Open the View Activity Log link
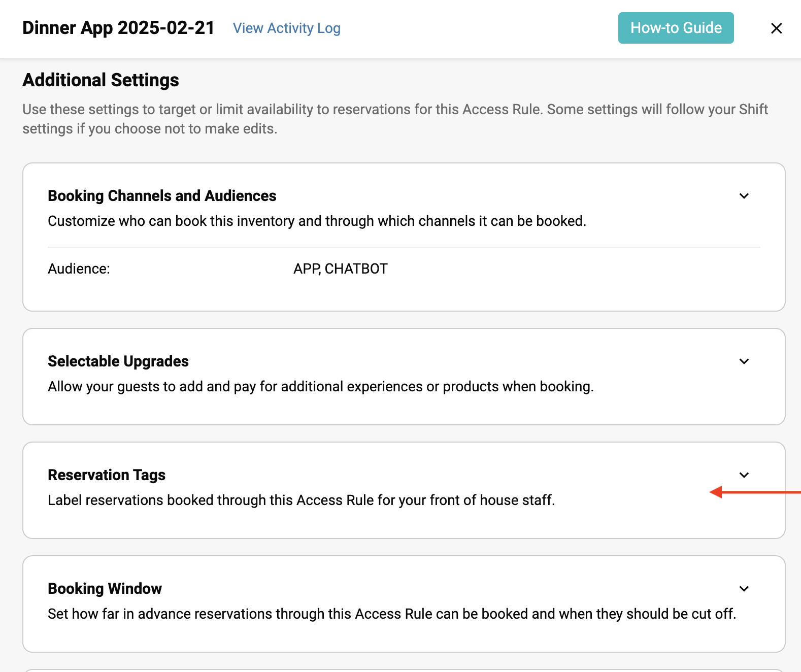This screenshot has height=672, width=801. point(286,28)
